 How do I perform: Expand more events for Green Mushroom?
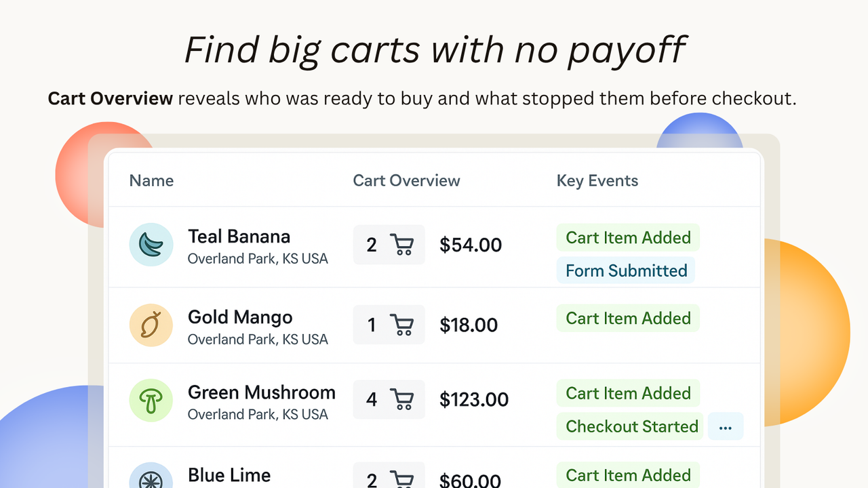726,427
